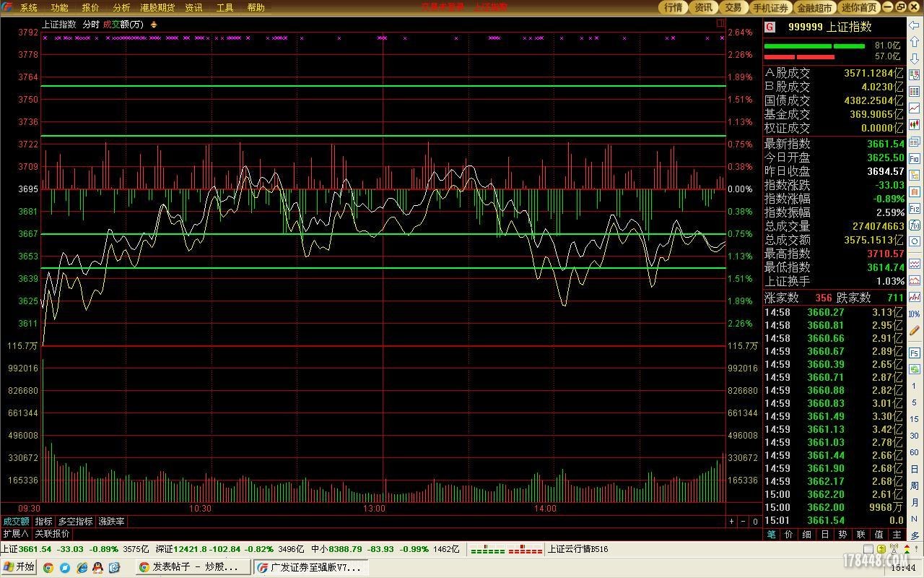The image size is (924, 578).
Task: Select the 多空指标 tab
Action: pyautogui.click(x=76, y=521)
